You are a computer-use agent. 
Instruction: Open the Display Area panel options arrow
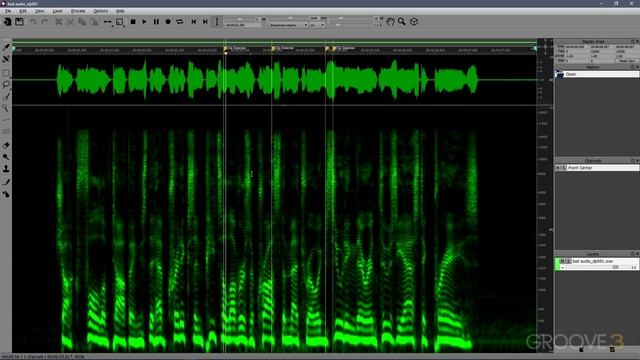click(x=633, y=42)
